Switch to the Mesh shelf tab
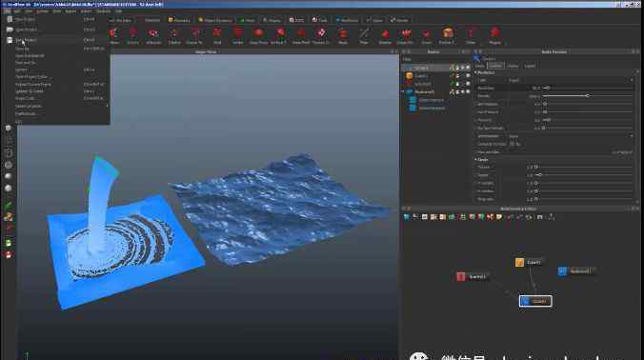This screenshot has height=360, width=644. pos(248,20)
